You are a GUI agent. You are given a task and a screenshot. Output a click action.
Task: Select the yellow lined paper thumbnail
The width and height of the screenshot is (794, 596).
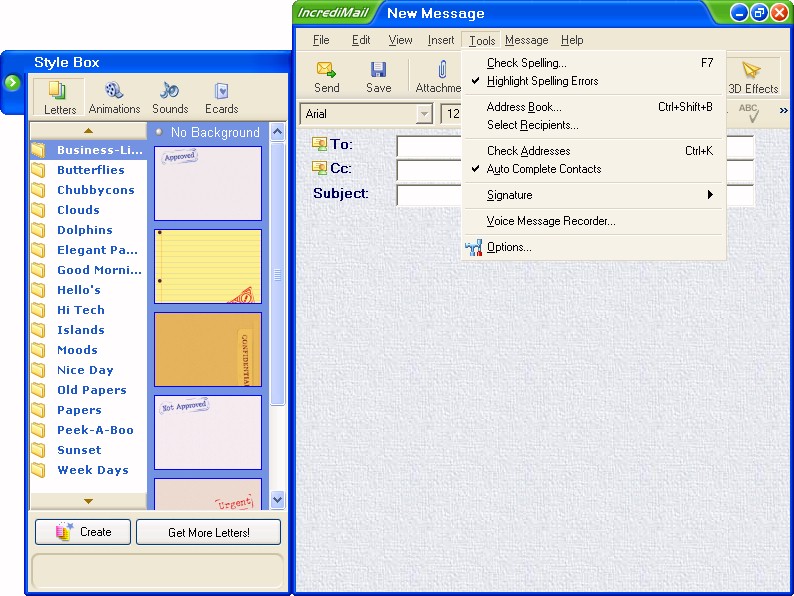click(208, 266)
